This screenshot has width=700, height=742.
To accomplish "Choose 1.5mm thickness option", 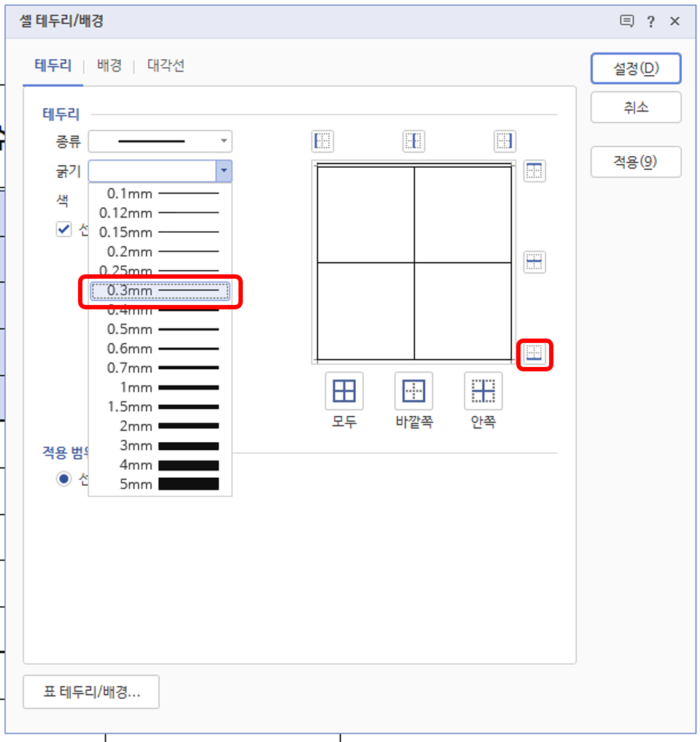I will 160,407.
